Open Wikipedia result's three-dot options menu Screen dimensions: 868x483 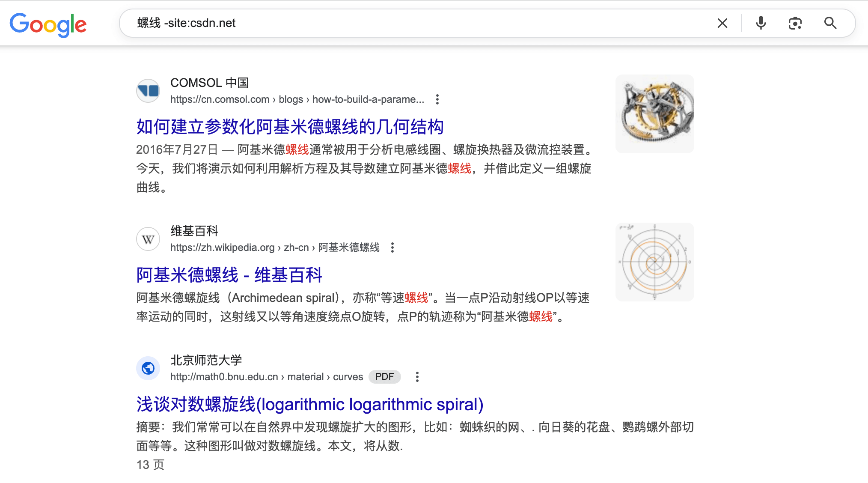pyautogui.click(x=392, y=247)
